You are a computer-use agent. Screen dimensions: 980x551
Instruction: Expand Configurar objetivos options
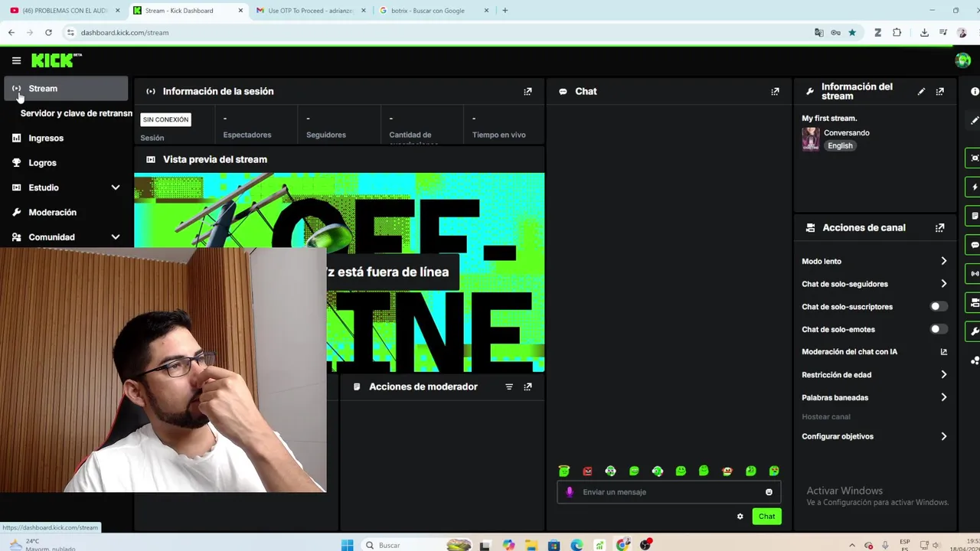click(x=943, y=436)
